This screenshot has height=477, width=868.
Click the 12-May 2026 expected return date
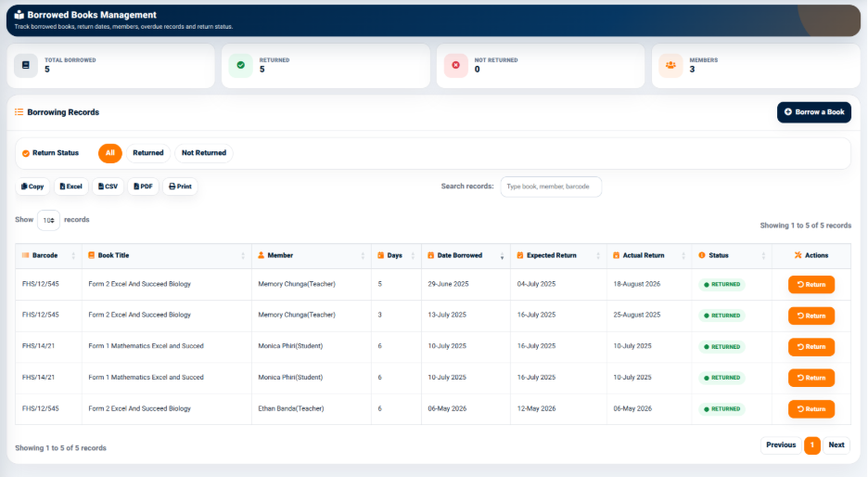pos(536,409)
